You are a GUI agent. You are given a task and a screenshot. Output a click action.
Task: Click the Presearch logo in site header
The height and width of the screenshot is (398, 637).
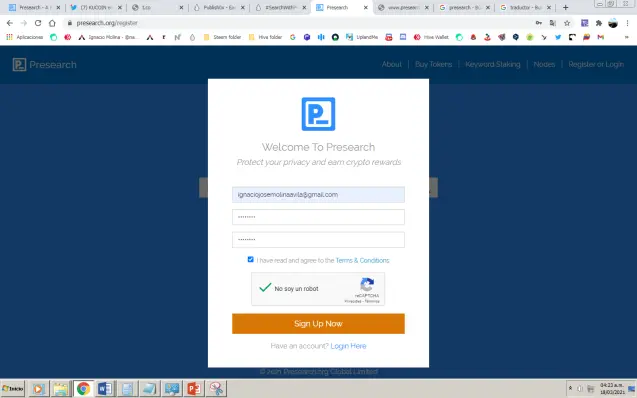(x=44, y=65)
